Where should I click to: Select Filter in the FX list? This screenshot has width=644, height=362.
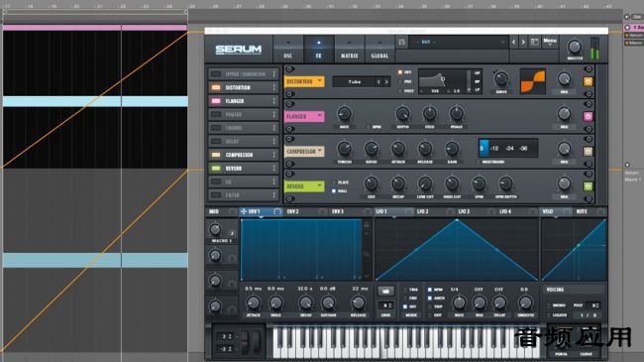[x=243, y=195]
